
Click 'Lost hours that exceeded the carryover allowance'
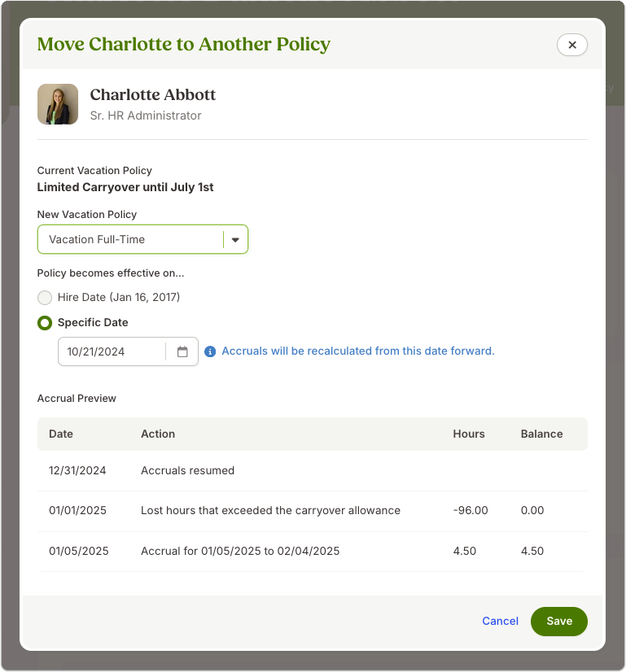tap(270, 510)
